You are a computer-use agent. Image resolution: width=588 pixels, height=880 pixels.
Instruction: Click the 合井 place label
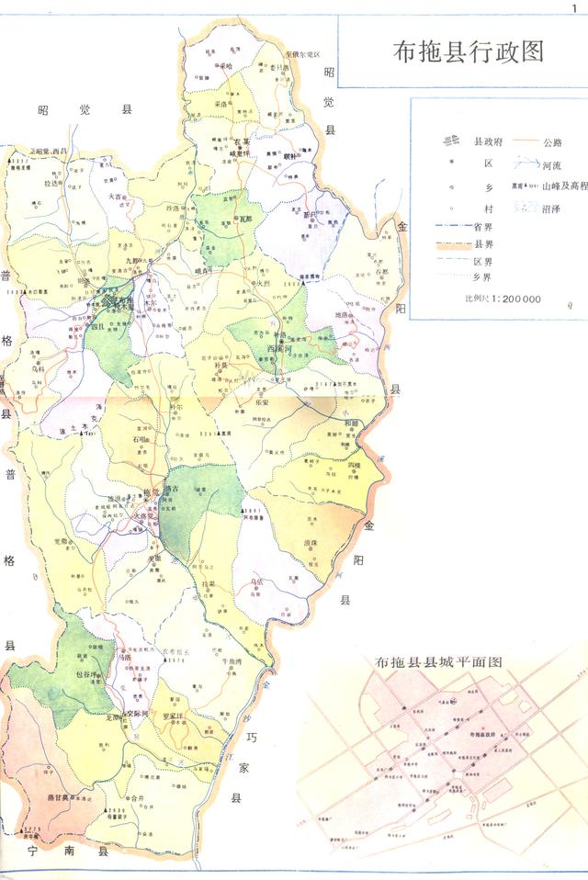[138, 797]
